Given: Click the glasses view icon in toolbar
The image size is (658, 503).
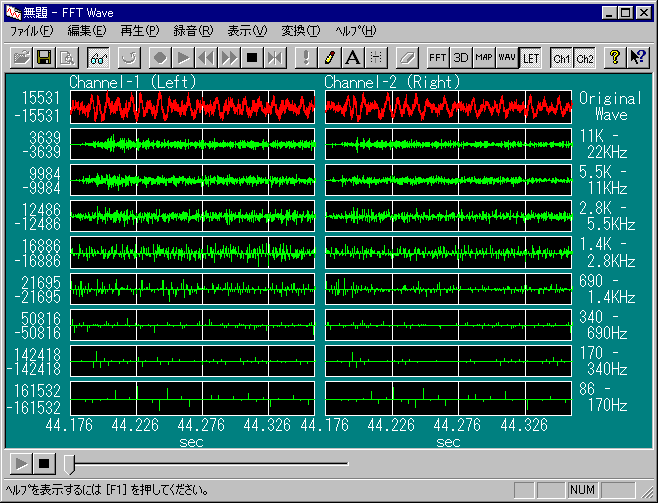Looking at the screenshot, I should (98, 58).
